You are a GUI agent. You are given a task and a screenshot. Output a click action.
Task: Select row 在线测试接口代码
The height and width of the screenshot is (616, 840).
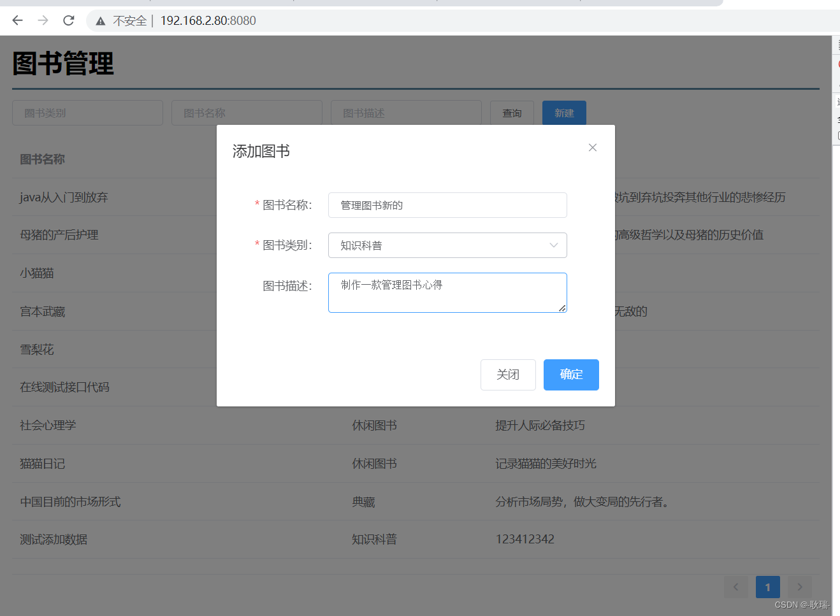coord(416,387)
